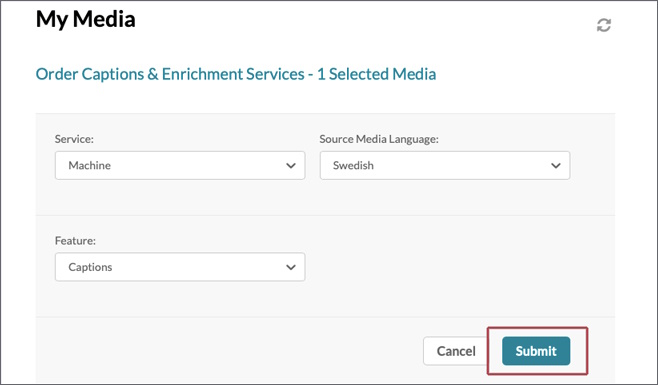Select the Machine value text
This screenshot has height=385, width=658.
click(89, 165)
